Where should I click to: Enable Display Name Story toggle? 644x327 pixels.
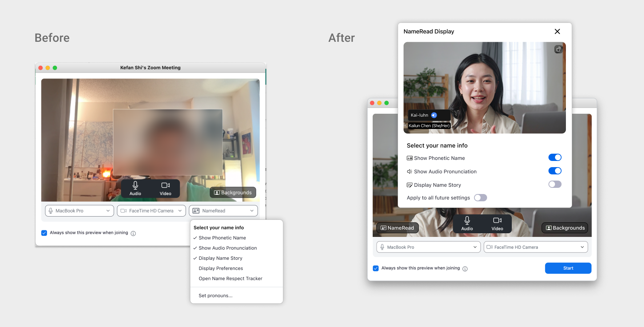[x=555, y=184]
